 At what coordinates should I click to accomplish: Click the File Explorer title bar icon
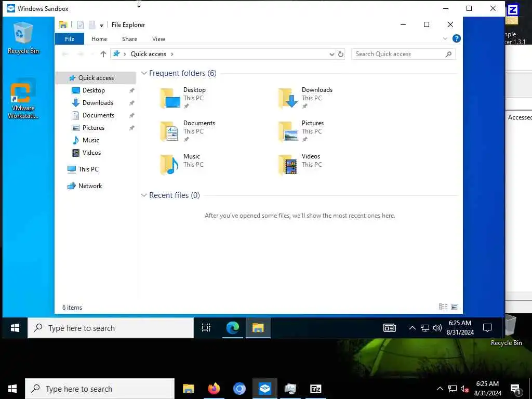pyautogui.click(x=63, y=25)
